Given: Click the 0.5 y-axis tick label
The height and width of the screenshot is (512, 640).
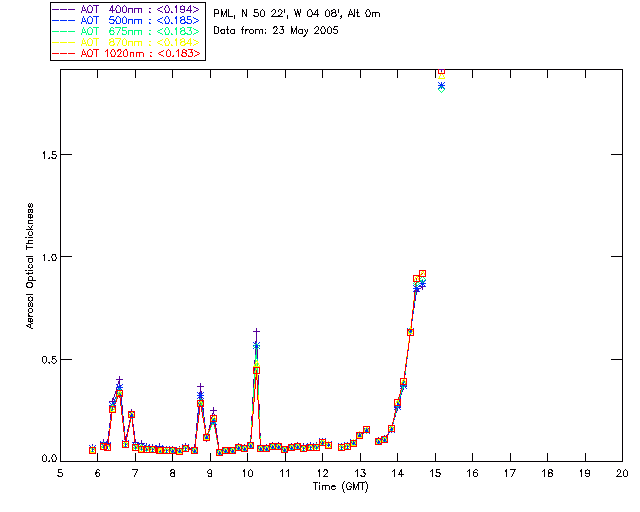Looking at the screenshot, I should click(x=47, y=359).
